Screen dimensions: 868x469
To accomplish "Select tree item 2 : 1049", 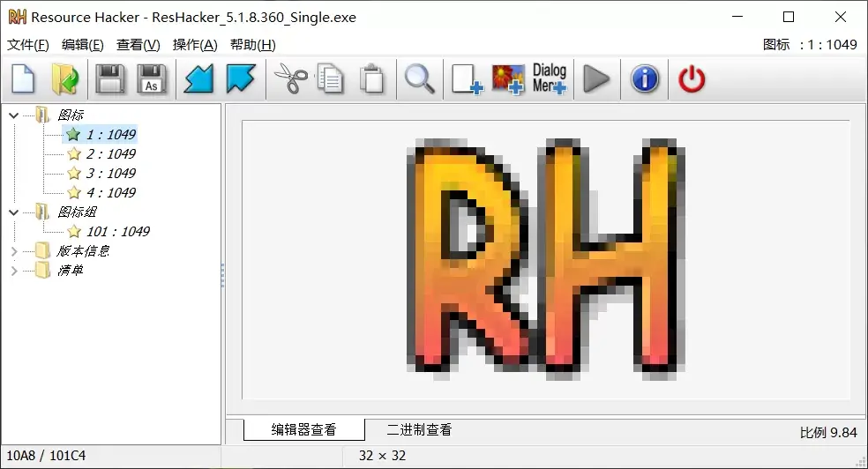I will click(111, 153).
